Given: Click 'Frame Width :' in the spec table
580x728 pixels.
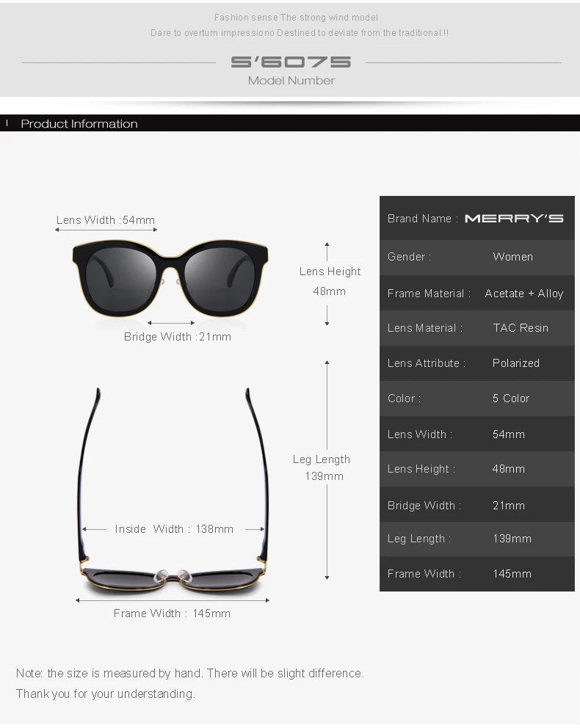Looking at the screenshot, I should tap(424, 574).
